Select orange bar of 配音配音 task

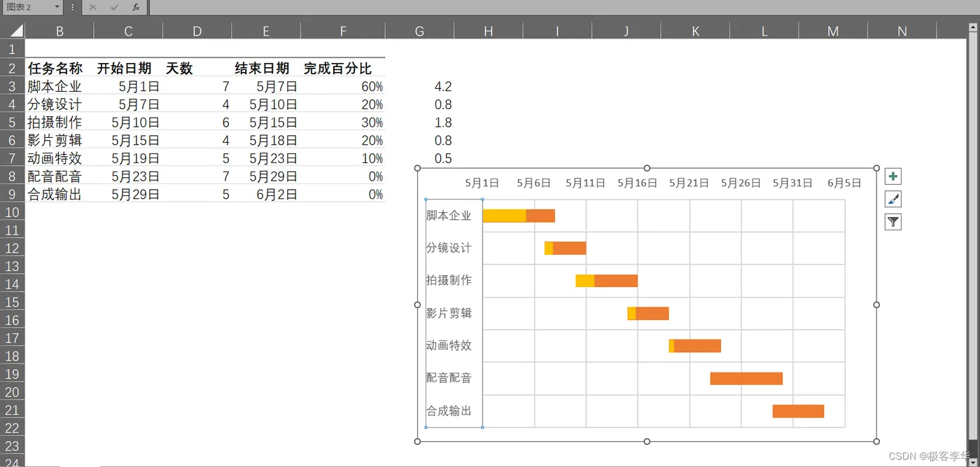[746, 378]
